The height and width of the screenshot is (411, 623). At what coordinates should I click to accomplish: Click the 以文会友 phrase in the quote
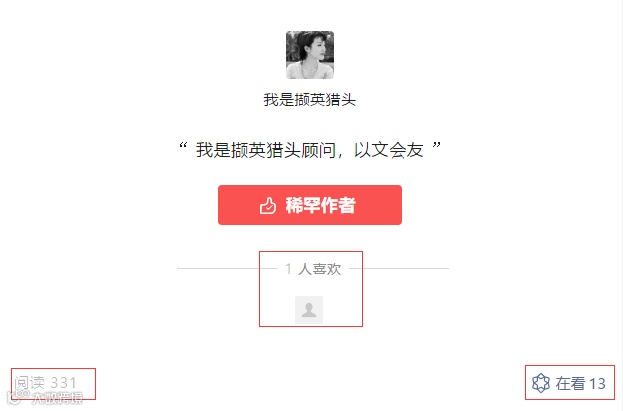click(389, 150)
